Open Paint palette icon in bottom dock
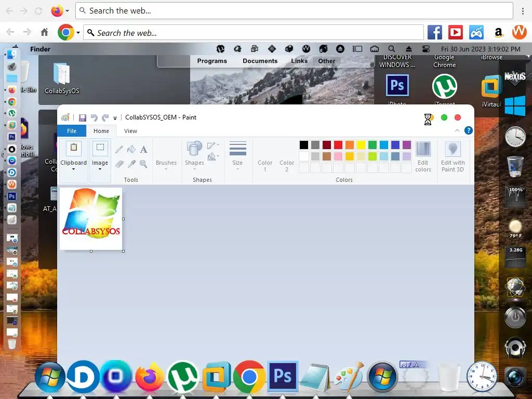Image resolution: width=532 pixels, height=399 pixels. [350, 377]
